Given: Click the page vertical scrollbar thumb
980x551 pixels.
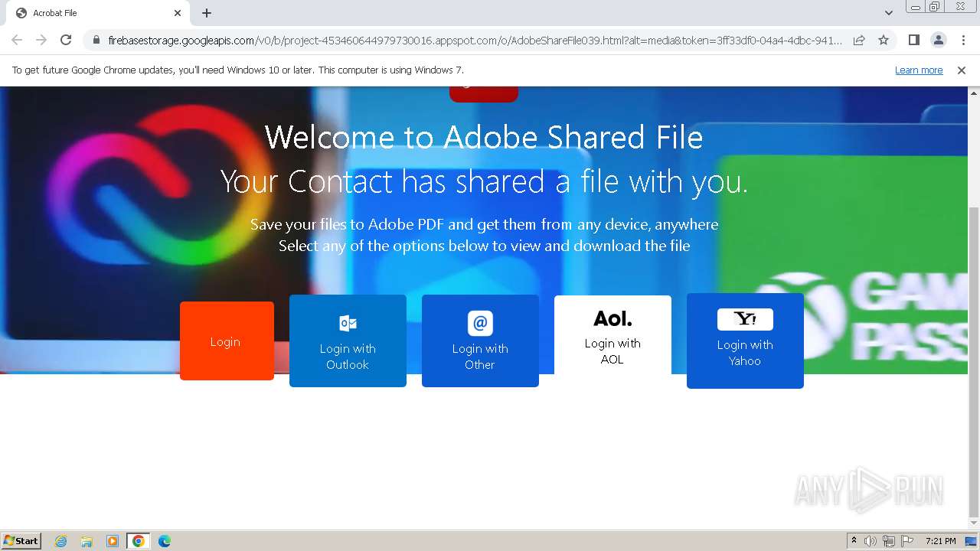Looking at the screenshot, I should pyautogui.click(x=974, y=361).
